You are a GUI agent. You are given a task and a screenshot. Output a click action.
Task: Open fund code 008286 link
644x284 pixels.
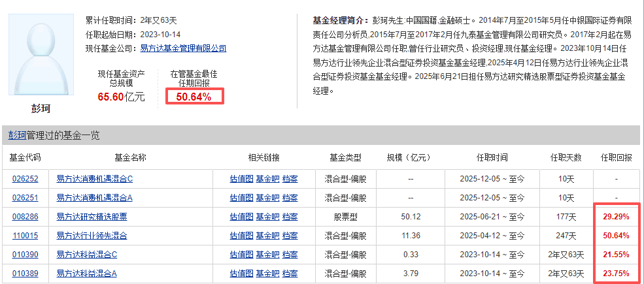pos(25,217)
